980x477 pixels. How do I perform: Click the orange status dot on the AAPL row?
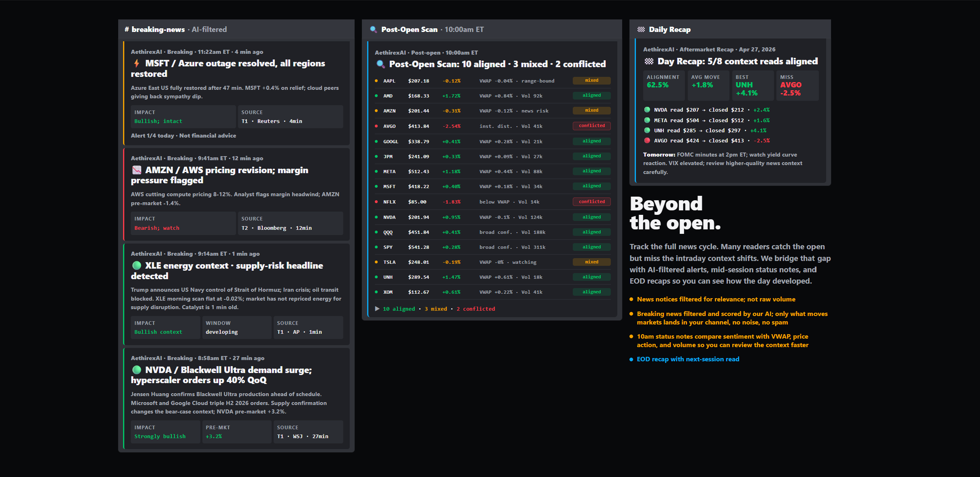coord(376,81)
